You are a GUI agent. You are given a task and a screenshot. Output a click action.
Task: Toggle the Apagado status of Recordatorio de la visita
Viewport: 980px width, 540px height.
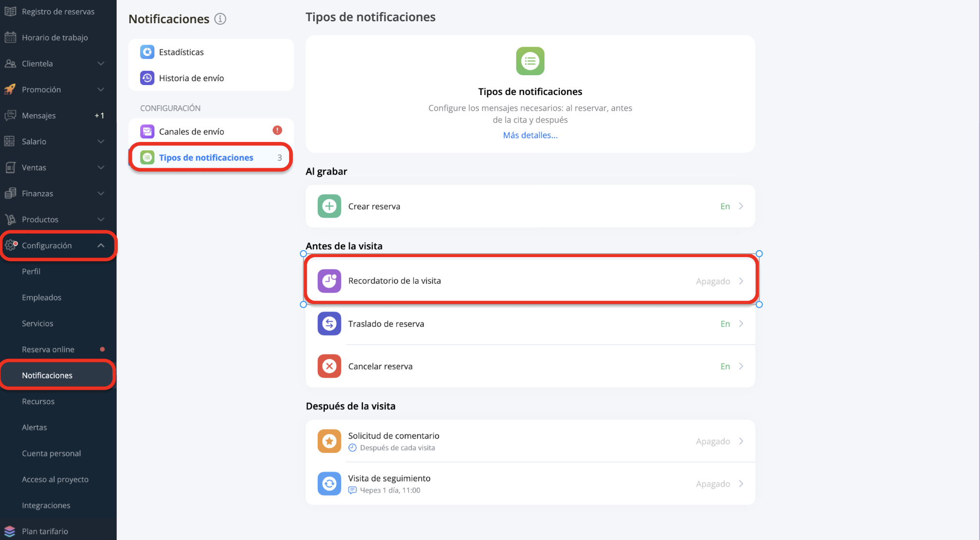[713, 281]
